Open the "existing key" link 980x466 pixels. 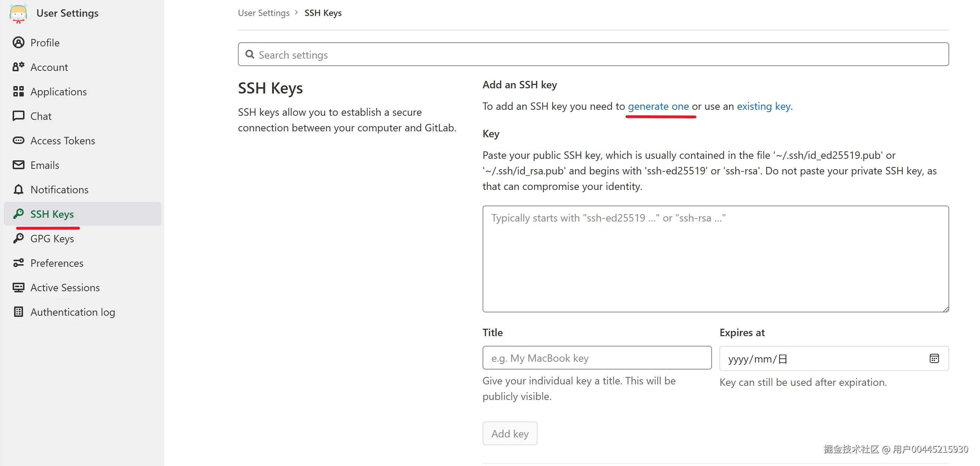pos(764,106)
